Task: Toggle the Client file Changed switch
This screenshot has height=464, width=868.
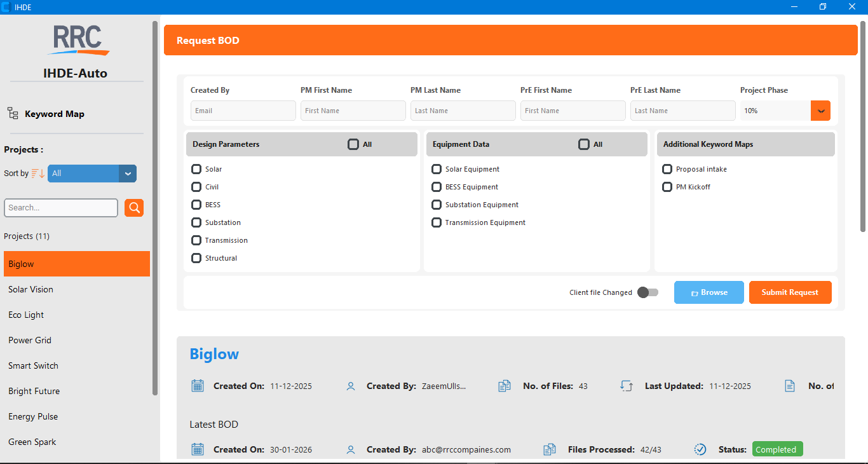Action: click(648, 292)
